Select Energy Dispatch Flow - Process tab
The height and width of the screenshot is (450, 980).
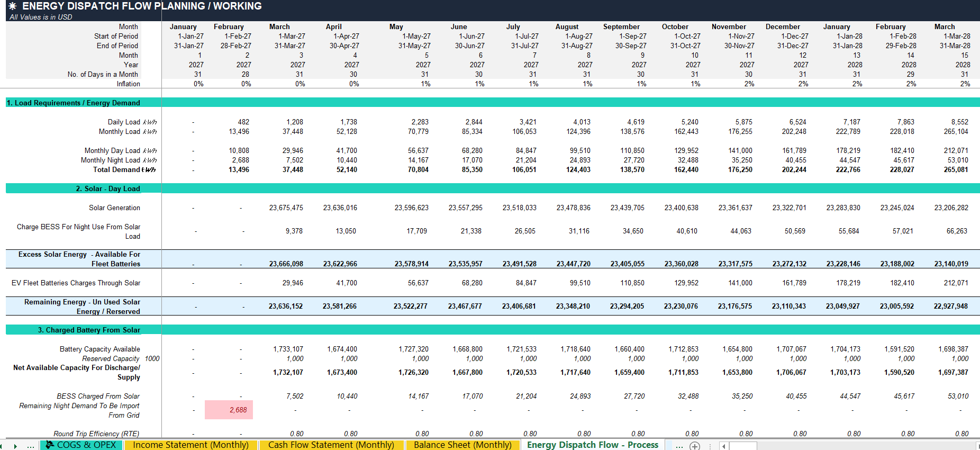coord(593,445)
